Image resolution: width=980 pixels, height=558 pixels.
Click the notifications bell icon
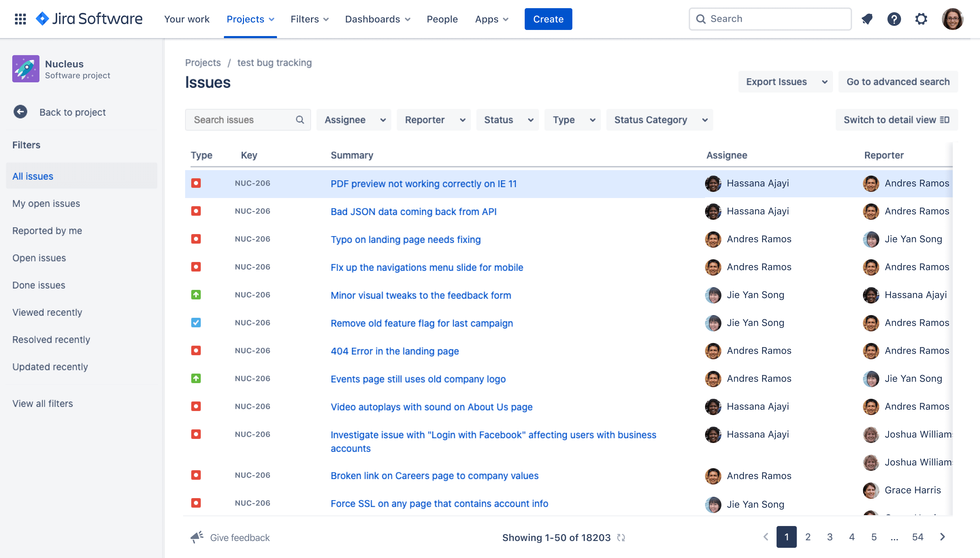(x=867, y=19)
